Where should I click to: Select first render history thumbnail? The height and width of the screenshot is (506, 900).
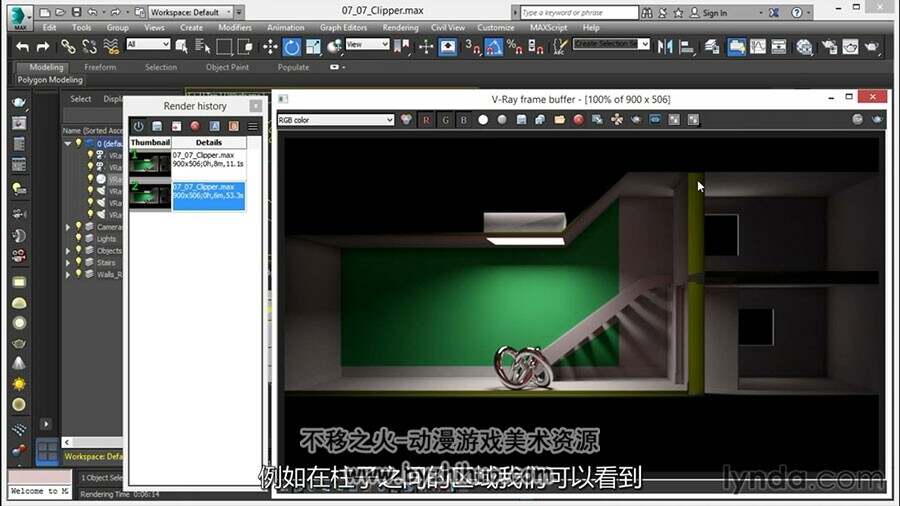[x=150, y=163]
